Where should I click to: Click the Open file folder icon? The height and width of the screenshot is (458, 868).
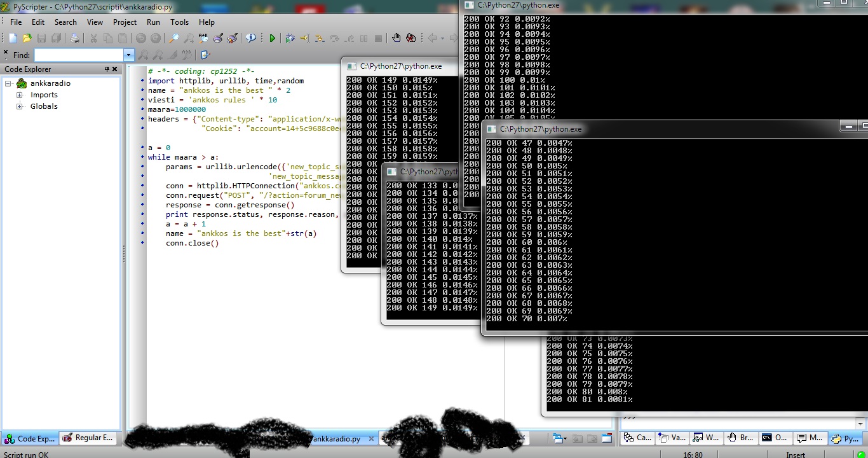pos(27,39)
